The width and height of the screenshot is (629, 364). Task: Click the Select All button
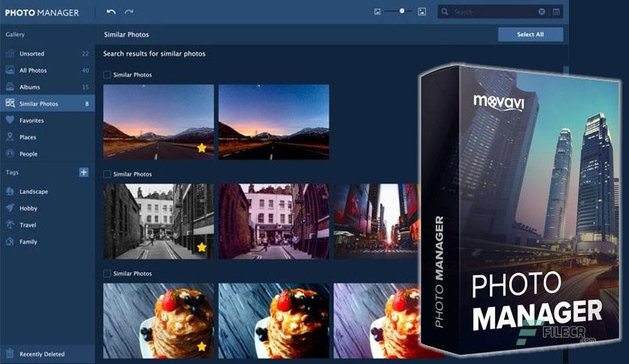tap(530, 35)
